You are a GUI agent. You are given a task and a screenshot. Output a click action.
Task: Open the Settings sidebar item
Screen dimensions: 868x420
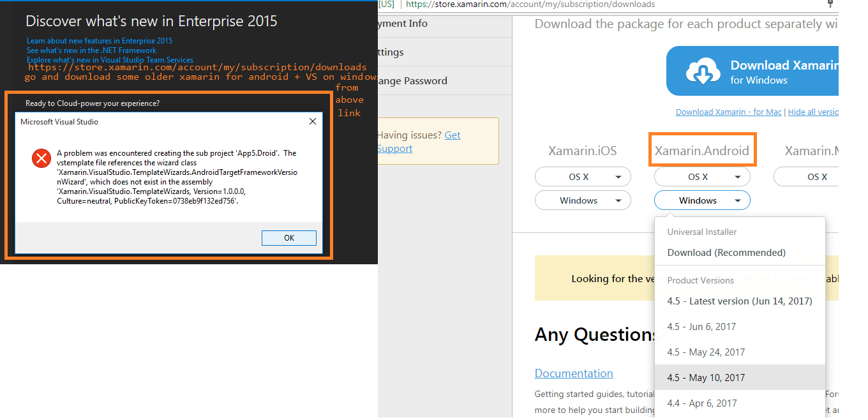(x=444, y=52)
